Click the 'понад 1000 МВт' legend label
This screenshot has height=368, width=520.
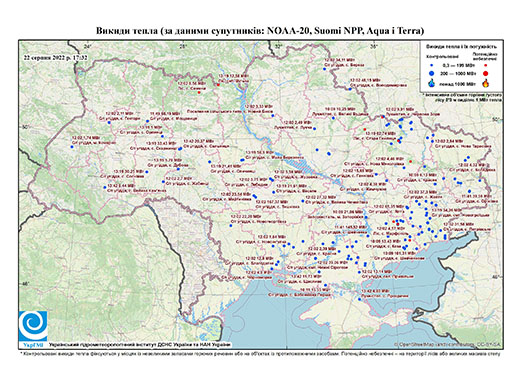point(458,84)
